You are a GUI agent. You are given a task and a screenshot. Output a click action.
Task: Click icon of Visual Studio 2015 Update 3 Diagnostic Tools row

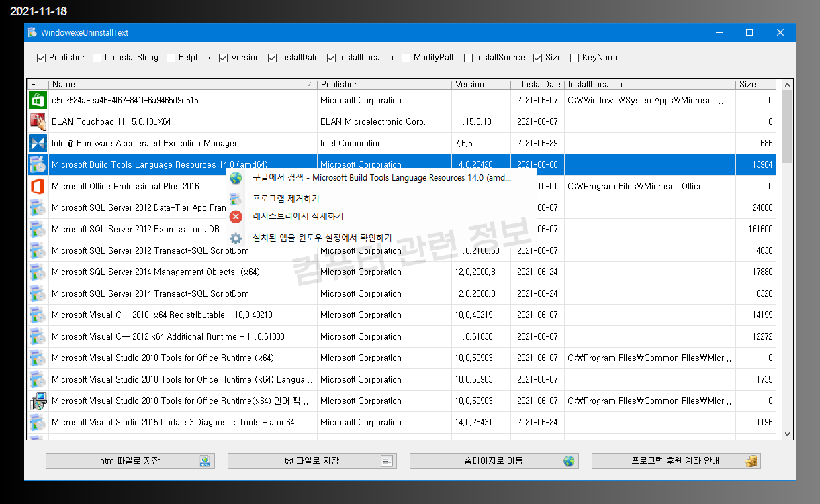(x=38, y=423)
